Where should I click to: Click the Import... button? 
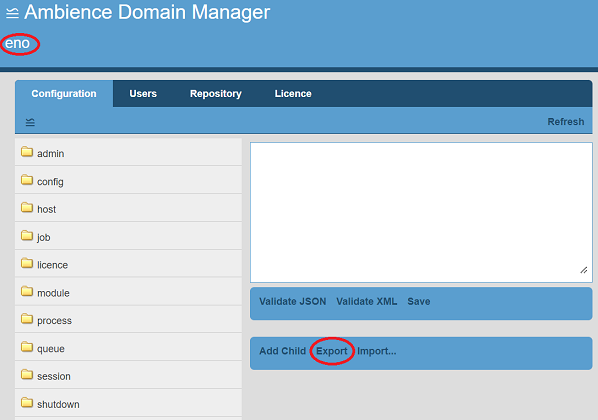[x=376, y=351]
